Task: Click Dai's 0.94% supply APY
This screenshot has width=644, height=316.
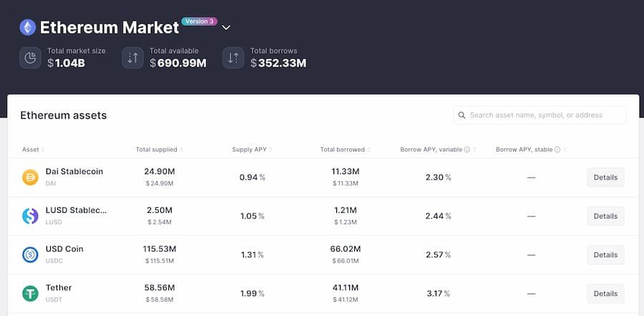Action: pos(252,177)
